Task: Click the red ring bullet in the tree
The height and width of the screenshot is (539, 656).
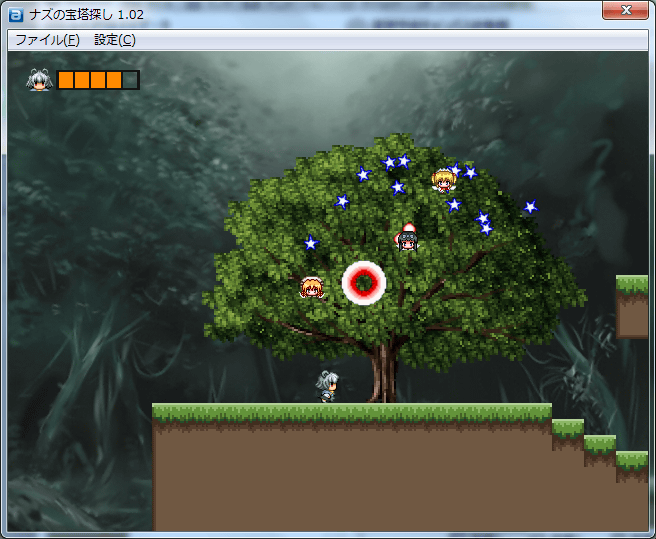Action: pos(364,283)
